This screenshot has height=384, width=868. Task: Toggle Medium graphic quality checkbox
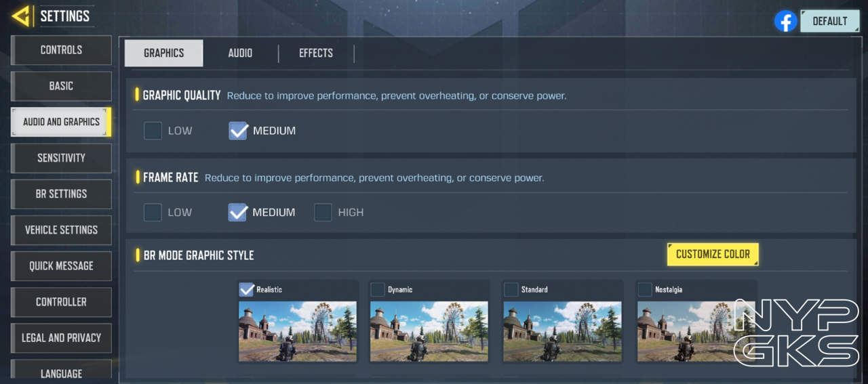pos(238,131)
